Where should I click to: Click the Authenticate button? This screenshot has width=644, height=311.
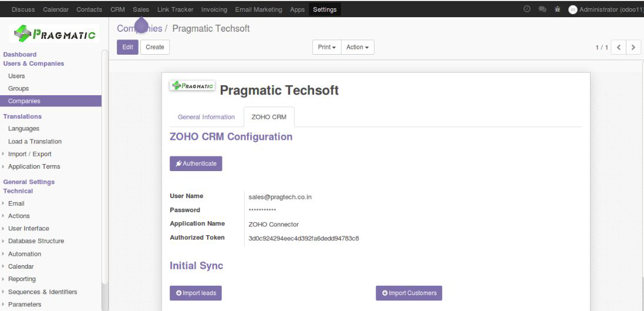tap(196, 163)
